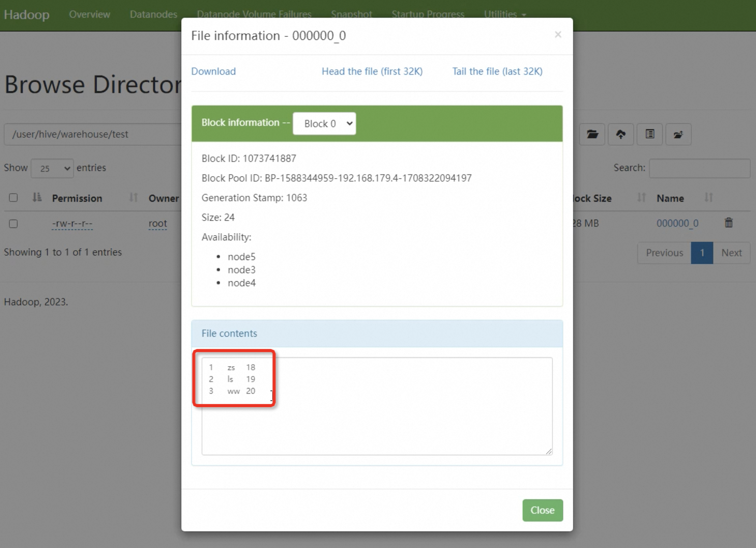This screenshot has width=756, height=548.
Task: Expand the Utilities menu in navbar
Action: tap(504, 15)
